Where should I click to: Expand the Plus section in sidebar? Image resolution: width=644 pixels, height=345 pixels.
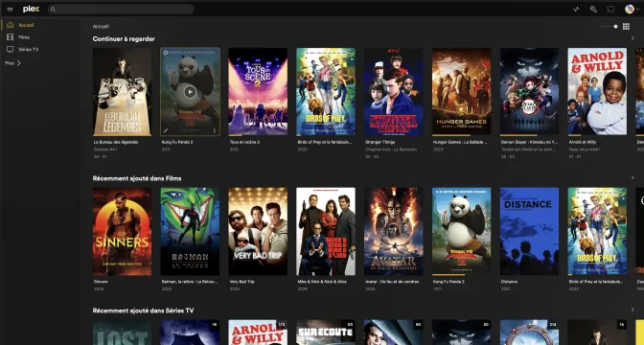12,63
